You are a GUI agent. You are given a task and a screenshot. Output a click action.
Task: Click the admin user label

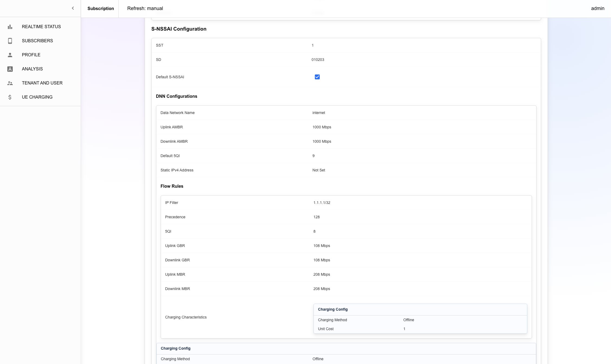[598, 8]
